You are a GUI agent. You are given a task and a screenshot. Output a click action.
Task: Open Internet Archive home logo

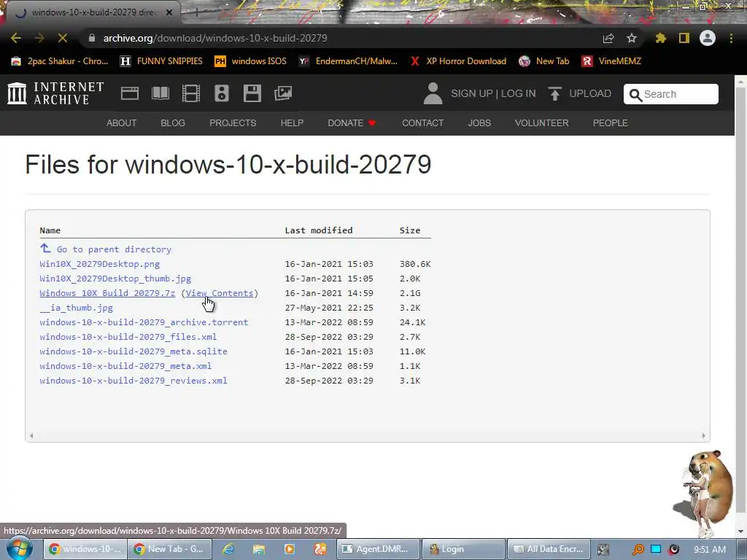tap(55, 93)
